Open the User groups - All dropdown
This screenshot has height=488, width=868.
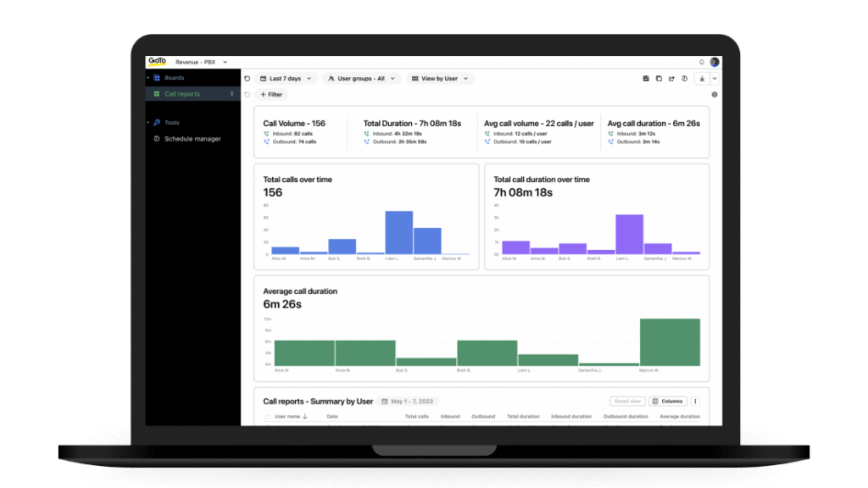click(360, 79)
